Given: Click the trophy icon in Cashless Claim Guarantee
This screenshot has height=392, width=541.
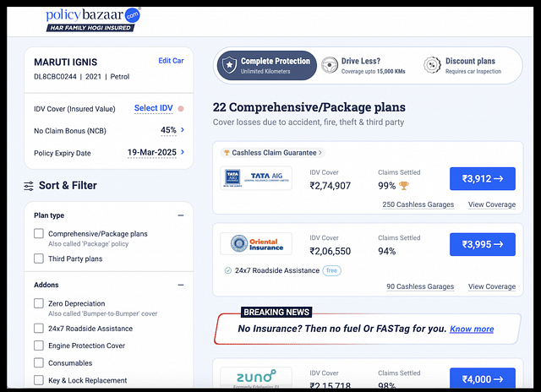Looking at the screenshot, I should [x=227, y=153].
